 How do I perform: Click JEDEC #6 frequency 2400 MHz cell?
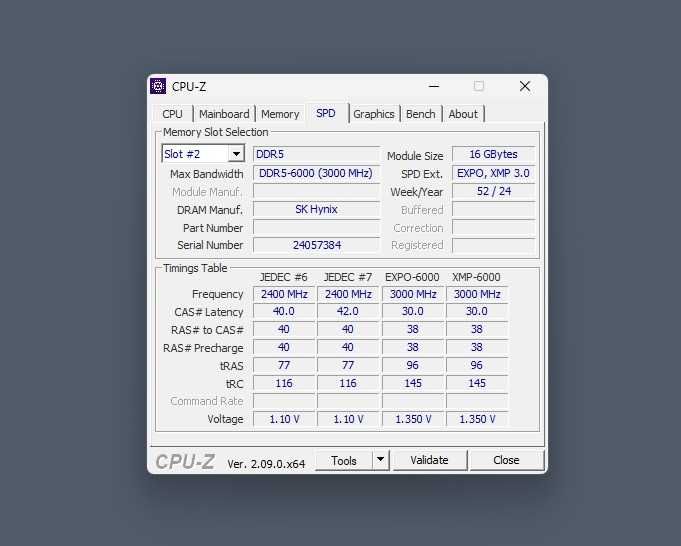coord(284,294)
